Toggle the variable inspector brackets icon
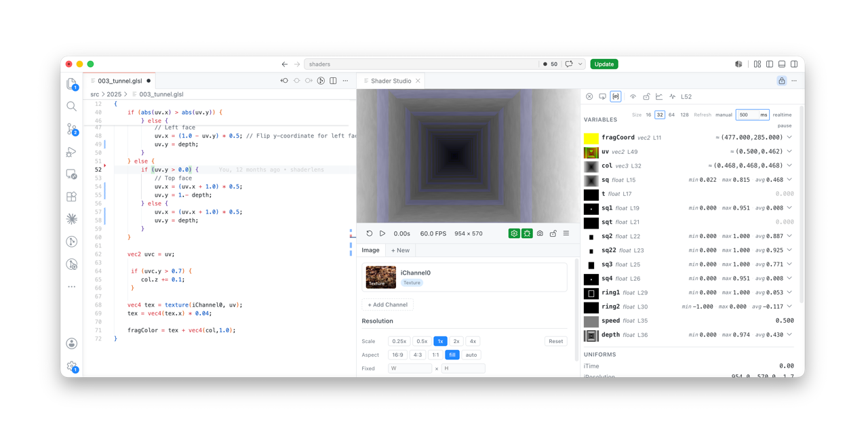This screenshot has height=434, width=868. click(x=616, y=97)
